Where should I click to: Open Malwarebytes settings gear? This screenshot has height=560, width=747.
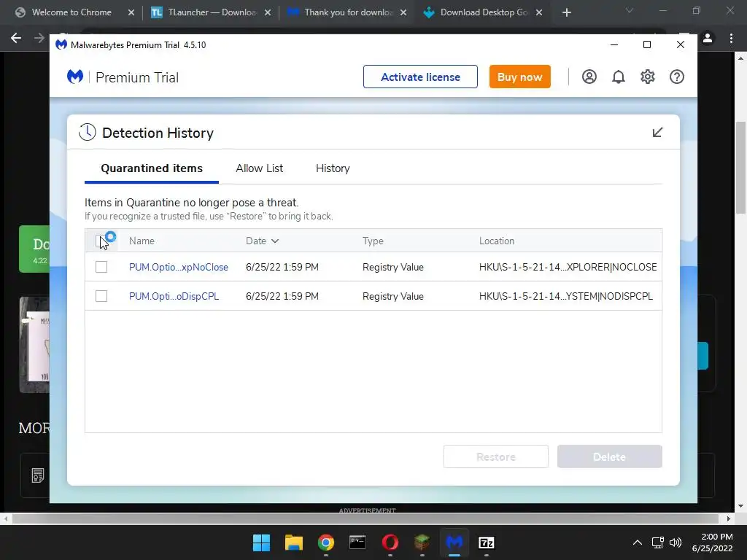[x=648, y=77]
